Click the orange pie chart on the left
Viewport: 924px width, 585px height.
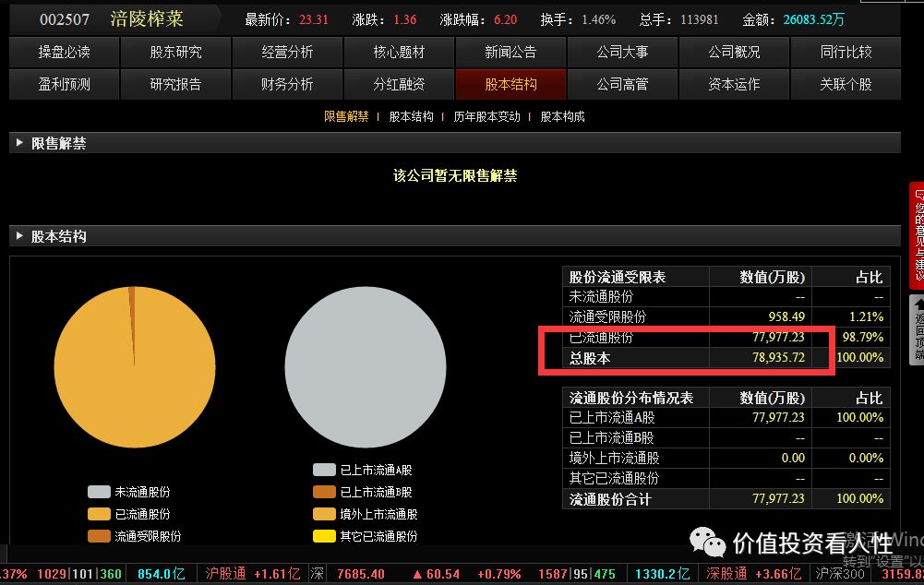coord(134,364)
